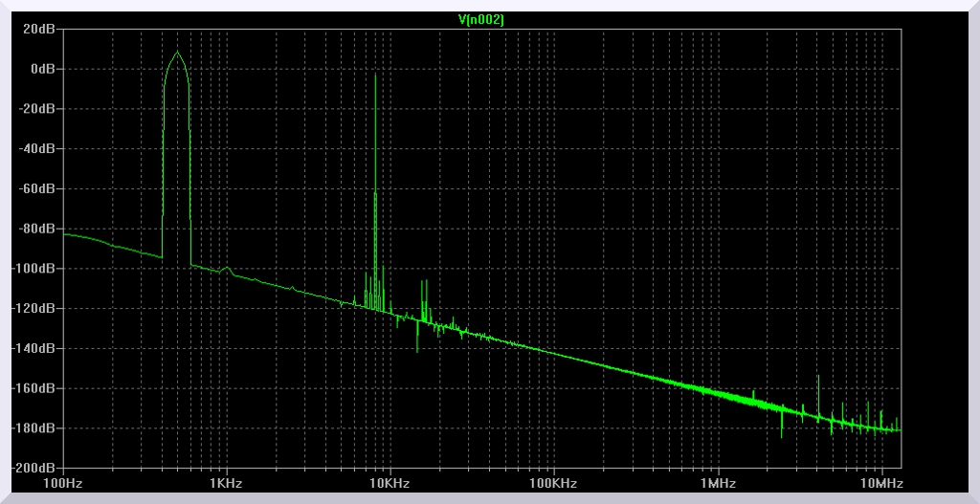Click the -200dB axis label
This screenshot has width=980, height=504.
[x=35, y=469]
